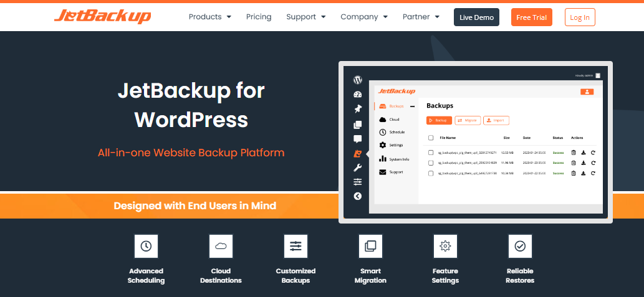This screenshot has width=644, height=297.
Task: Restore the backup ending in 25925101829
Action: pyautogui.click(x=593, y=163)
